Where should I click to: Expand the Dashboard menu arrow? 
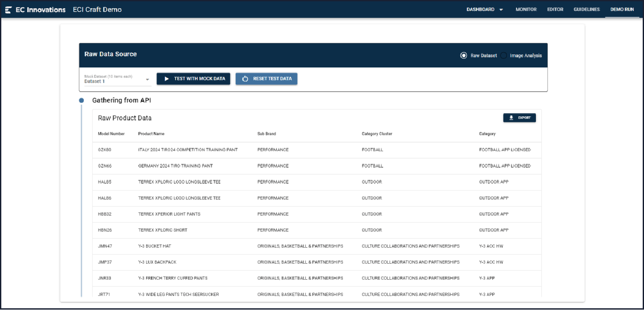click(501, 10)
